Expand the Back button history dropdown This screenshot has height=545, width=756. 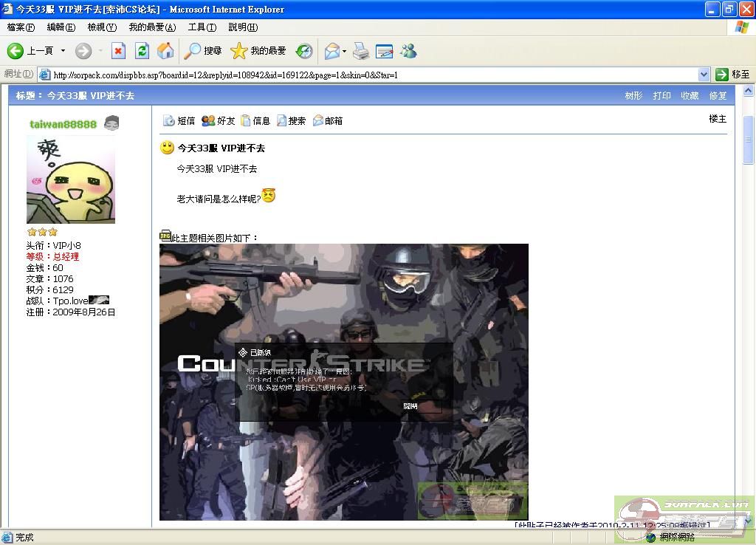tap(63, 51)
